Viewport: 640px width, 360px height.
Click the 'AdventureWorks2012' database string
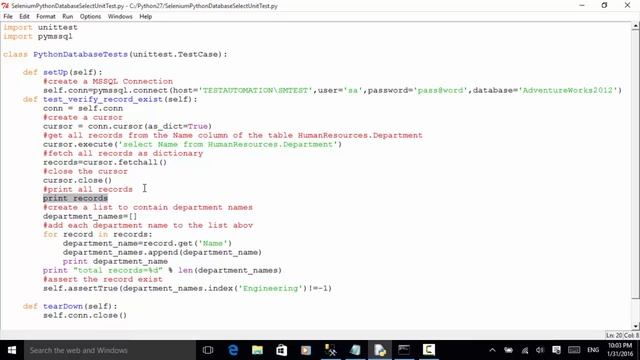[x=568, y=90]
